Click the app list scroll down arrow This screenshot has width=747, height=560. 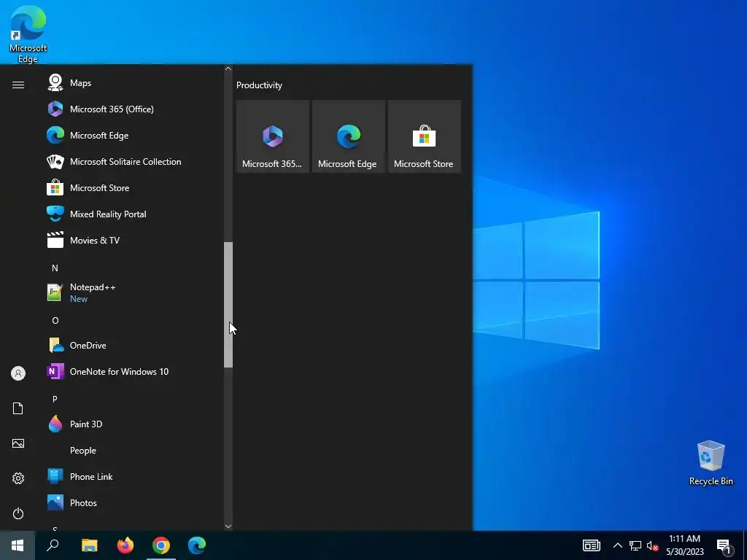coord(228,526)
